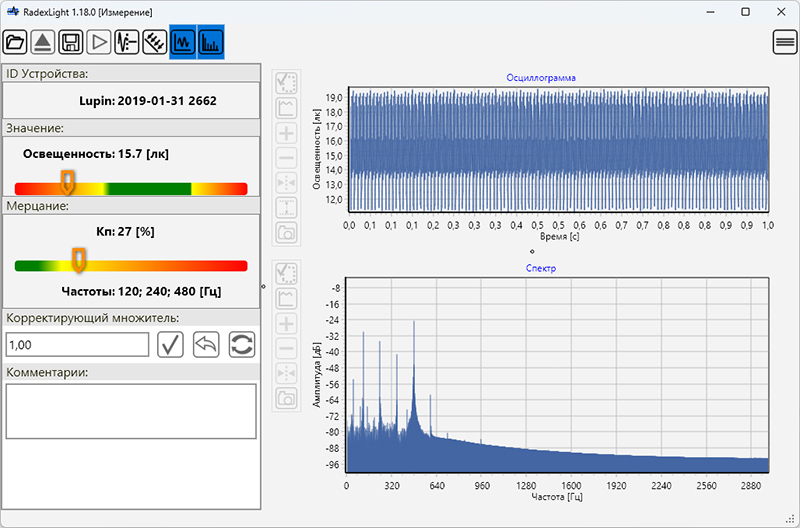This screenshot has width=800, height=528.
Task: Revert the correction multiplier with the back-arrow button
Action: click(x=206, y=345)
